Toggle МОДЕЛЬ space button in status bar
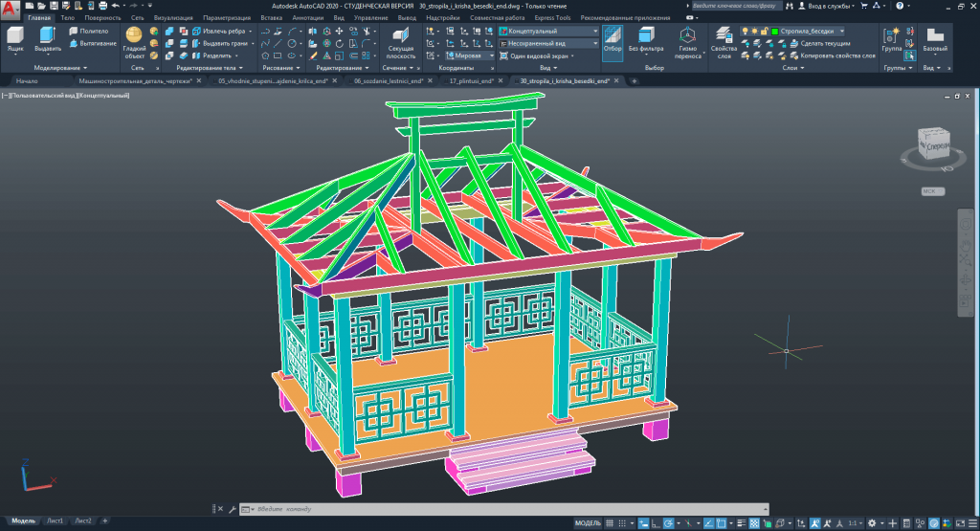 [x=587, y=523]
